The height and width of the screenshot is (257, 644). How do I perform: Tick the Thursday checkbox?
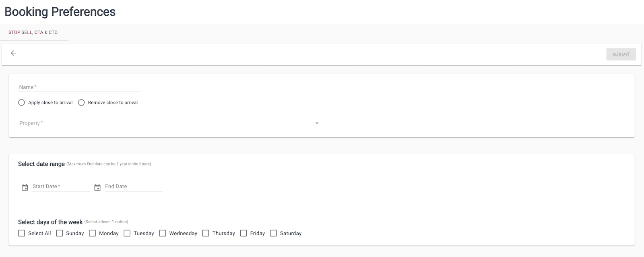[x=206, y=233]
